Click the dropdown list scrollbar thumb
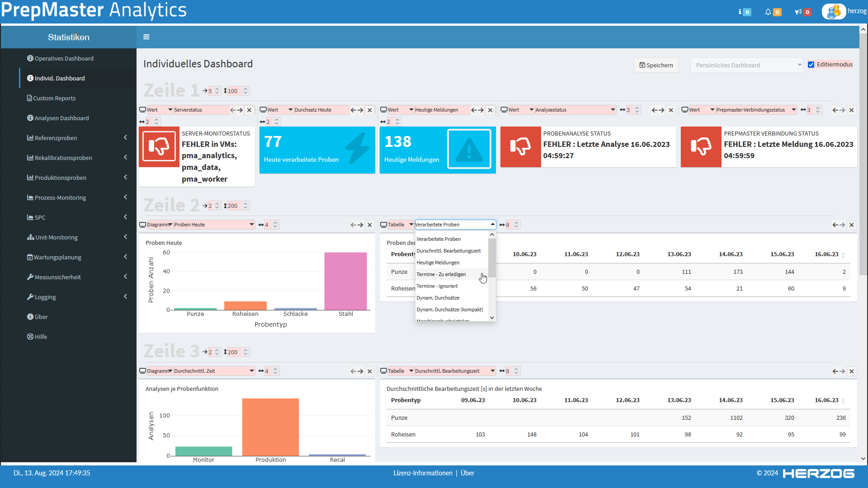 (492, 258)
